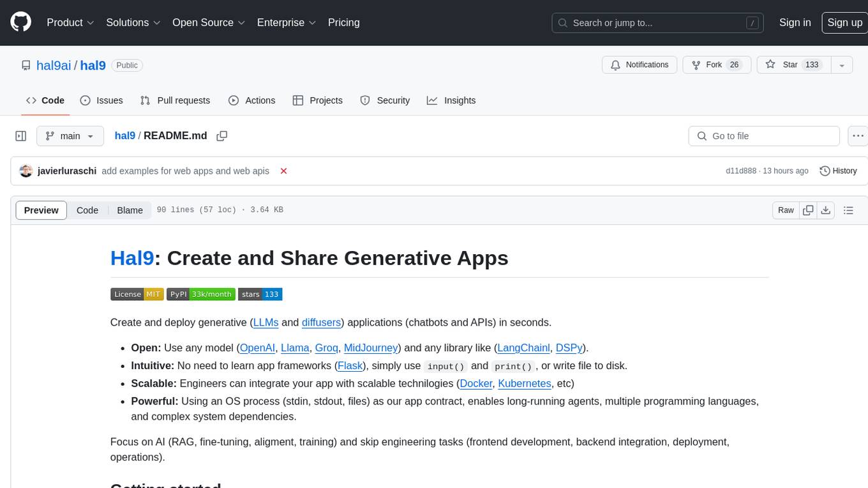Image resolution: width=868 pixels, height=488 pixels.
Task: Open the MidJourney link
Action: tap(371, 348)
